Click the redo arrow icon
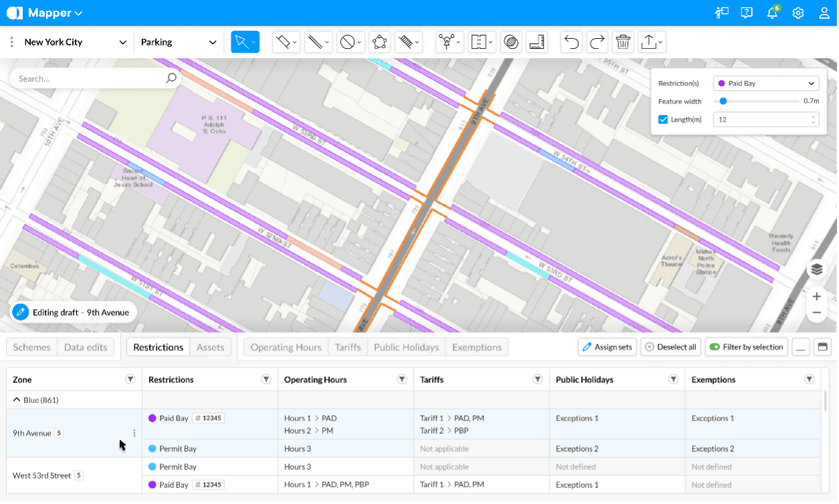Screen dimensions: 839x504 597,42
